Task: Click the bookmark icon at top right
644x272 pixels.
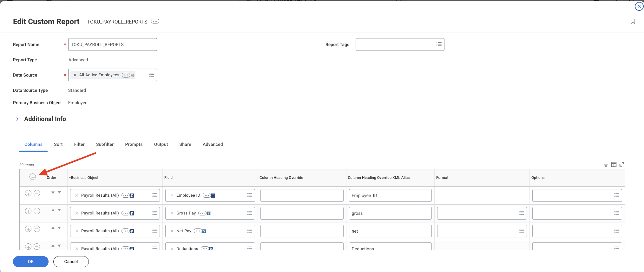Action: click(633, 22)
